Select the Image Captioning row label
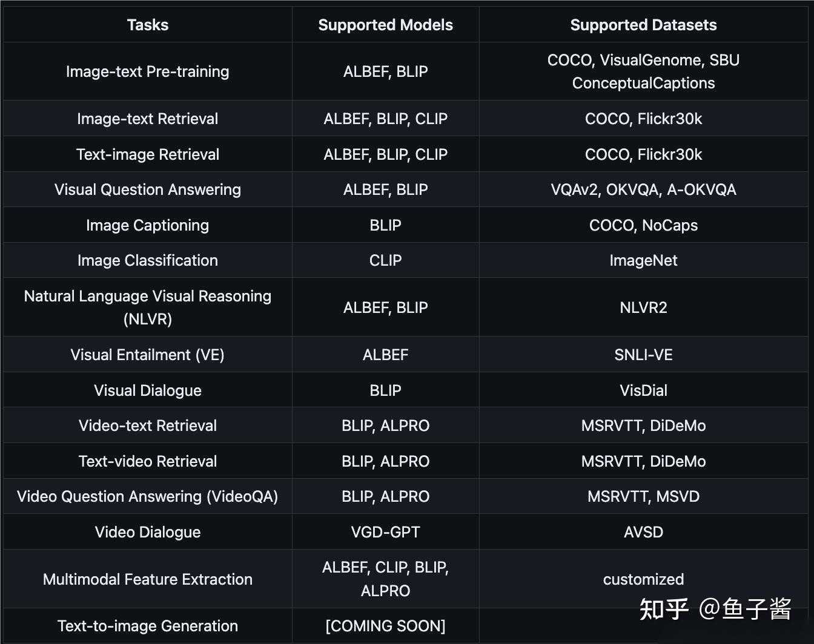 [x=148, y=225]
